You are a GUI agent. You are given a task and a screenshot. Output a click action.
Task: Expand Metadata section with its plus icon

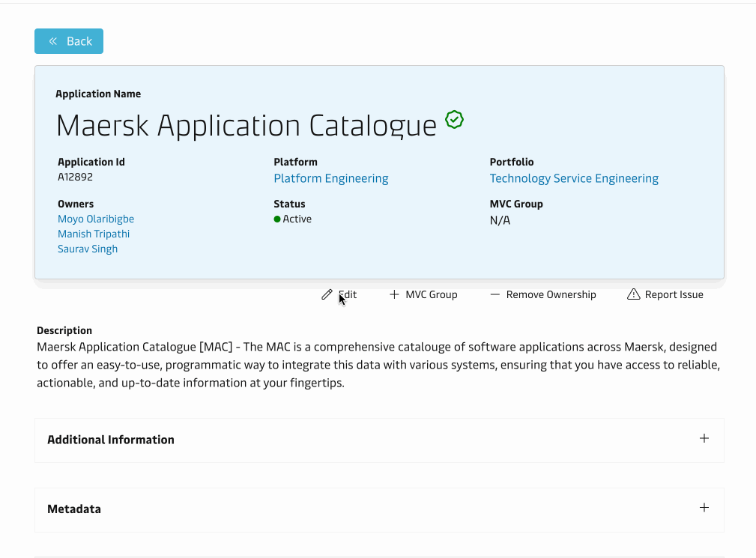point(704,507)
